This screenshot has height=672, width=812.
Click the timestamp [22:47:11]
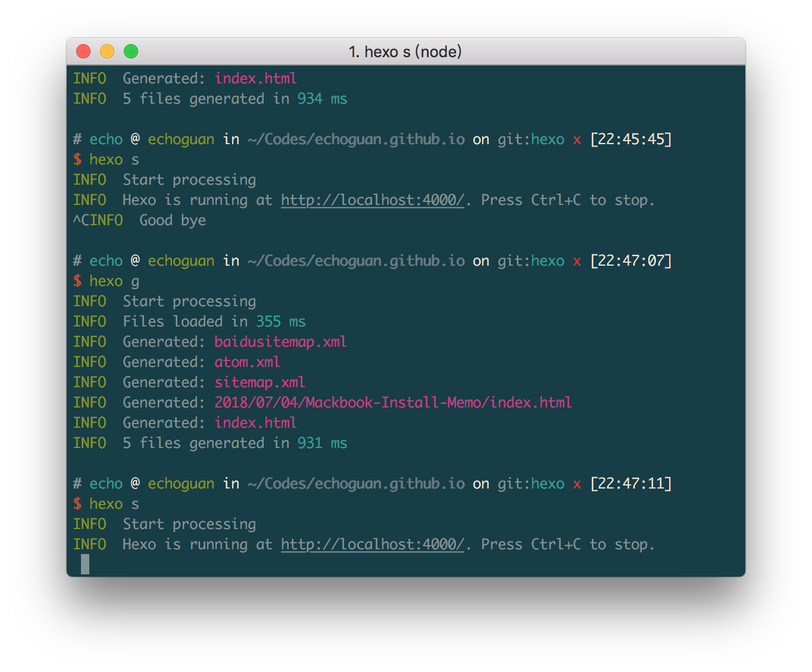[631, 484]
